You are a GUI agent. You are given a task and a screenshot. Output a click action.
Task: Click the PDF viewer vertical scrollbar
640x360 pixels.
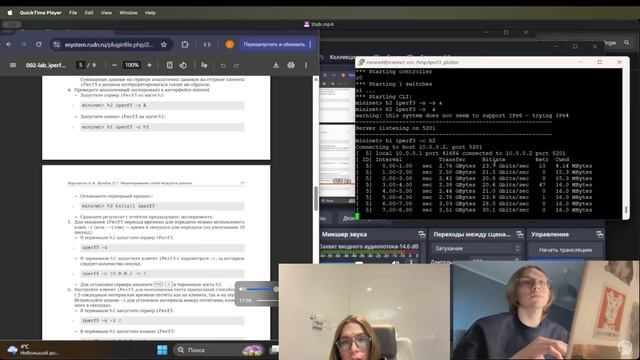pos(315,199)
